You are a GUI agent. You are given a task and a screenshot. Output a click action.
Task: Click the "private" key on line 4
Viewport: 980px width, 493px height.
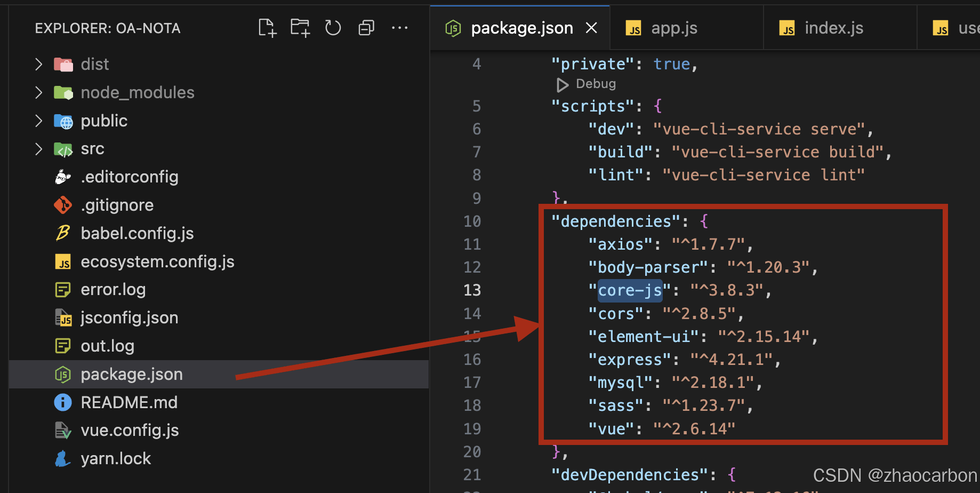click(592, 64)
